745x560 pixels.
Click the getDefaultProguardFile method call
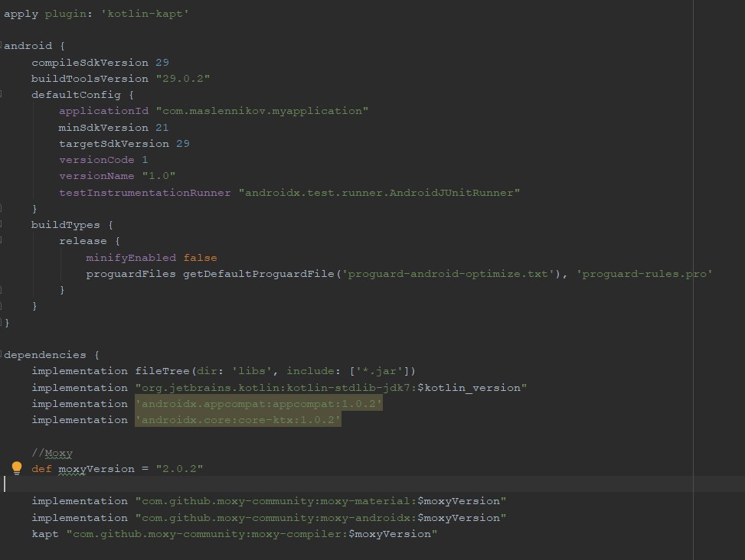(x=259, y=274)
